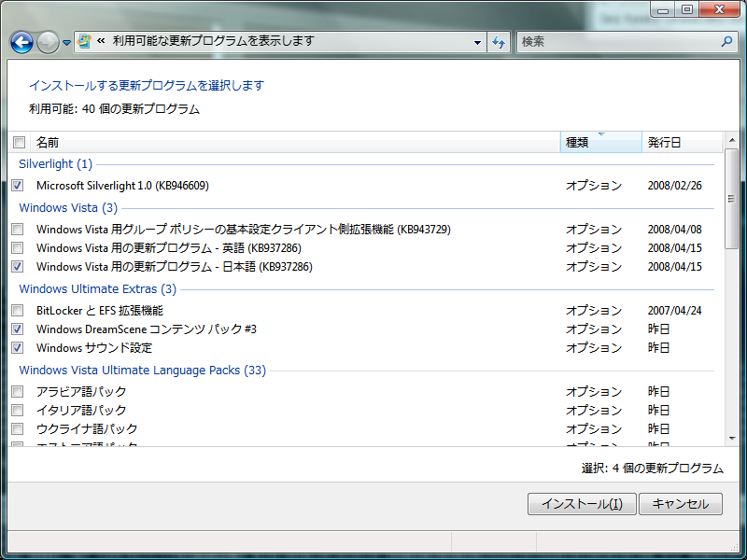This screenshot has height=560, width=747.
Task: Check the 英語 (KB937286) update checkbox
Action: [x=18, y=247]
